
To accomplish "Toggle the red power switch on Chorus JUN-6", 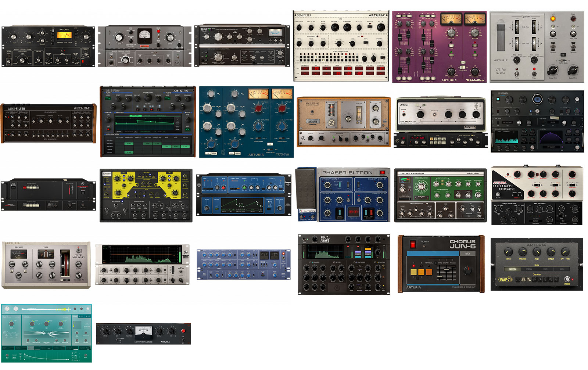I will (412, 244).
